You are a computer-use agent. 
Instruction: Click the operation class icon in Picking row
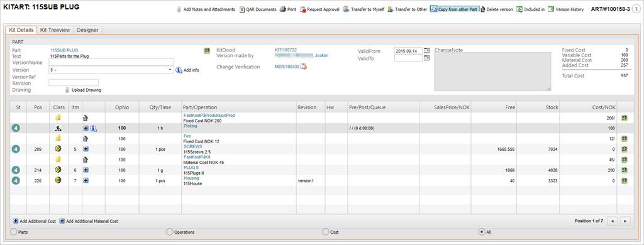tap(58, 128)
